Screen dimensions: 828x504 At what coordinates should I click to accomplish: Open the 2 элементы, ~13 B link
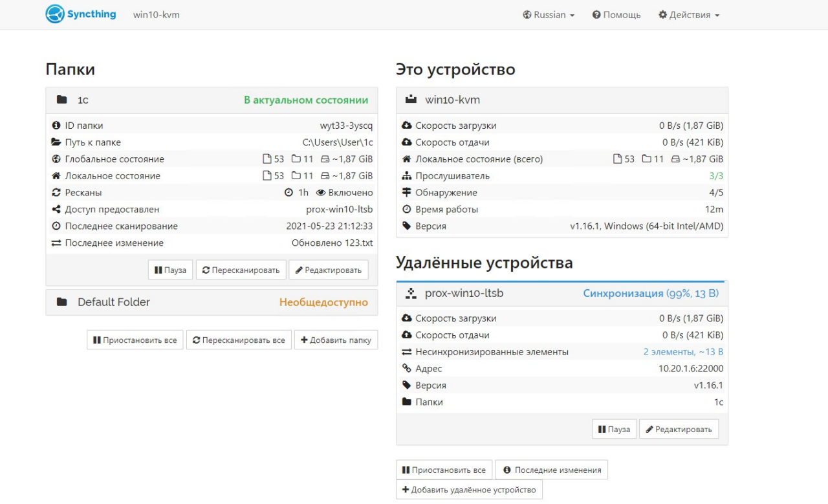682,352
